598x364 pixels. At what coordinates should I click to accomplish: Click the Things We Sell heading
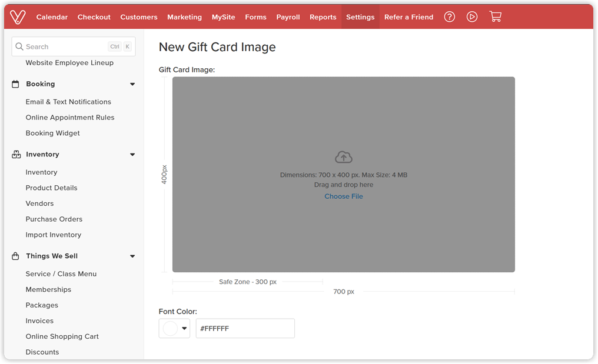[52, 256]
